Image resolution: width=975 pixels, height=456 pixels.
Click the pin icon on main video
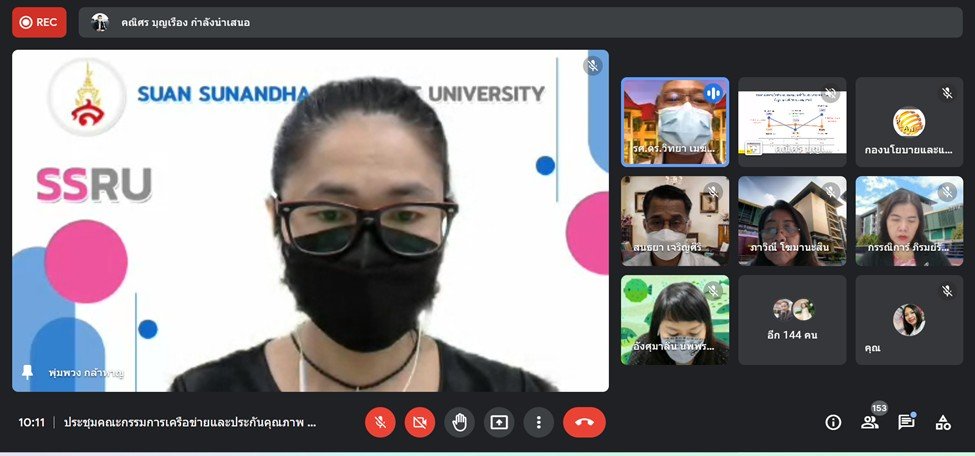[x=27, y=371]
